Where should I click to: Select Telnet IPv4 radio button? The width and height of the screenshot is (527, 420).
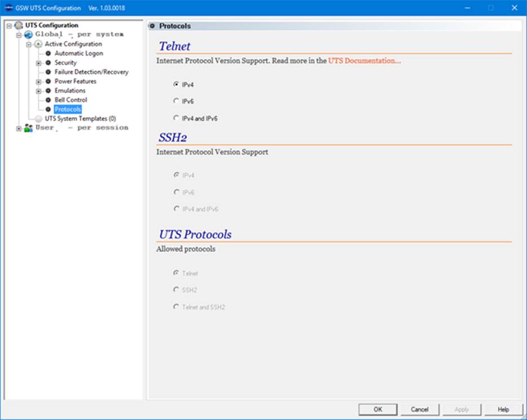[x=176, y=84]
